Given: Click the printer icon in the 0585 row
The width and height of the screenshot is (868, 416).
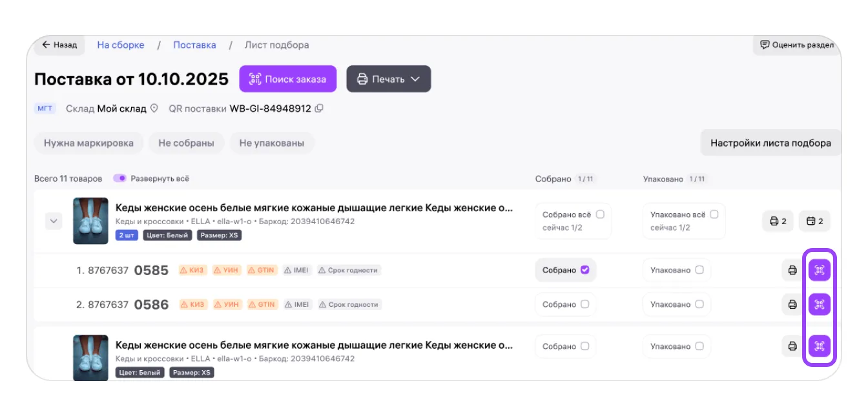Looking at the screenshot, I should coord(792,270).
